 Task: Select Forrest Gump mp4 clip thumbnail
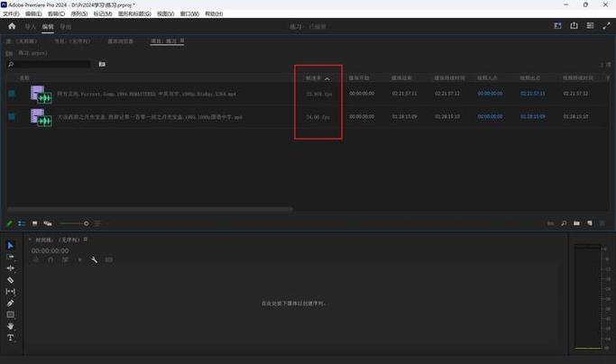(x=41, y=94)
